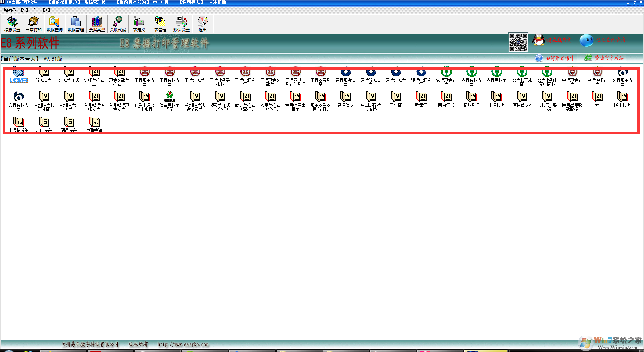
Task: Choose the 兰州银行现金交款单 template
Action: tap(195, 101)
